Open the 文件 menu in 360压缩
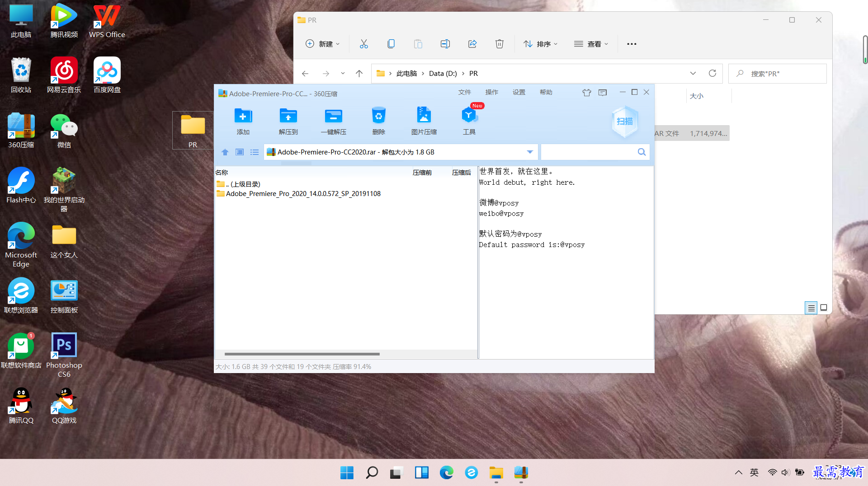868x486 pixels. [x=465, y=92]
